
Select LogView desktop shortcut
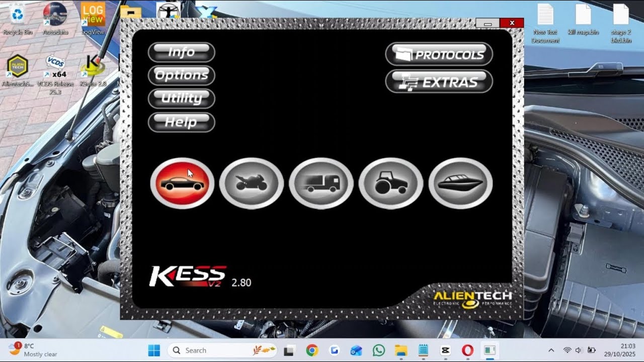coord(93,19)
